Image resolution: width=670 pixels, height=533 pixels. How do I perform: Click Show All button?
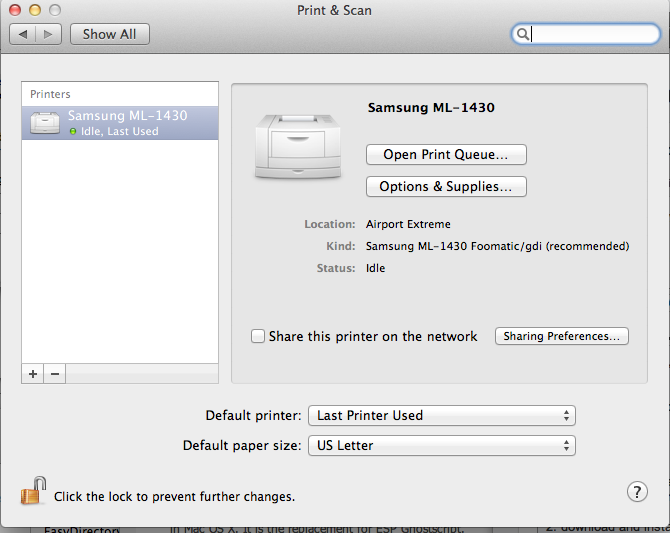coord(109,34)
